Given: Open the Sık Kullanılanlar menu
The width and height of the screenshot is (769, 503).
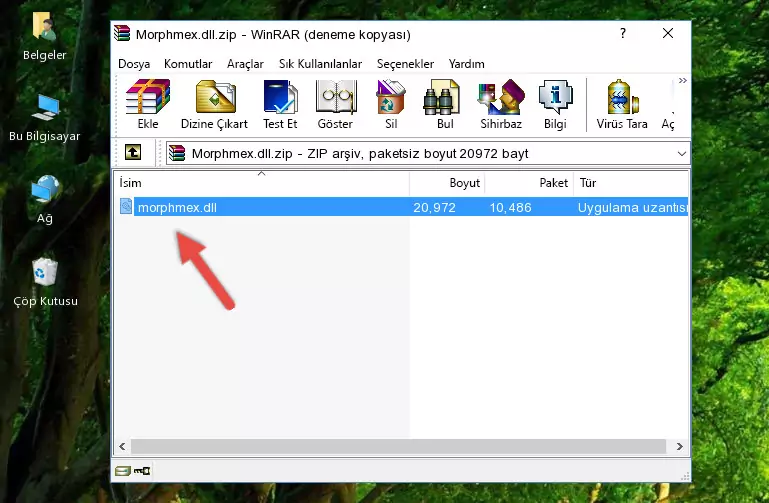Looking at the screenshot, I should coord(320,64).
